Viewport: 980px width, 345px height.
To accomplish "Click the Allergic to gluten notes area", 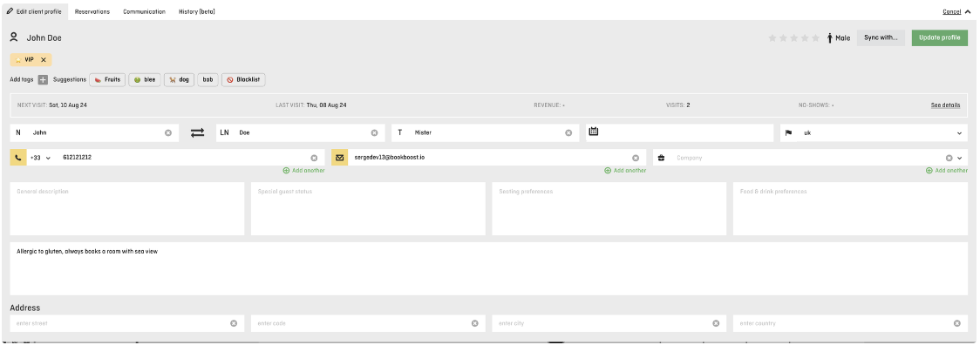I will tap(489, 268).
